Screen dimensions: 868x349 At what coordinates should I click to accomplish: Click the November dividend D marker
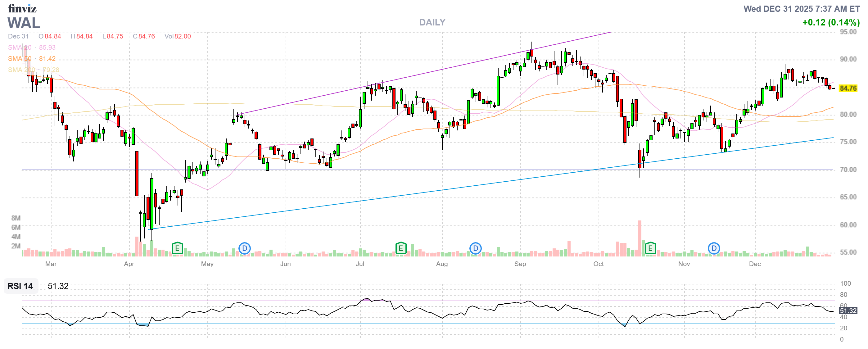[x=714, y=249]
